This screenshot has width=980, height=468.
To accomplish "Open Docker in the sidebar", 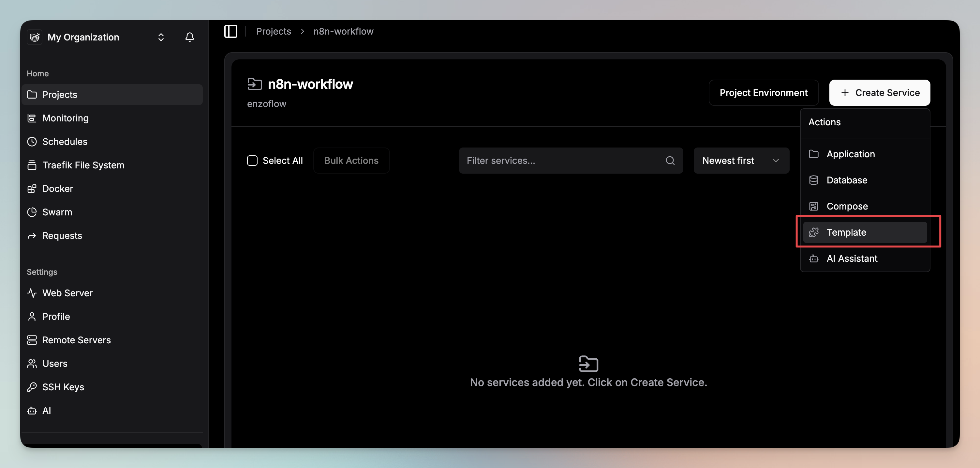I will [112, 189].
